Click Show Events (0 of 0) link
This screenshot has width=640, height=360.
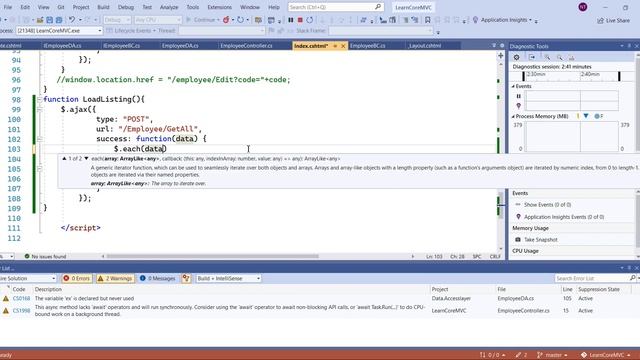[547, 204]
